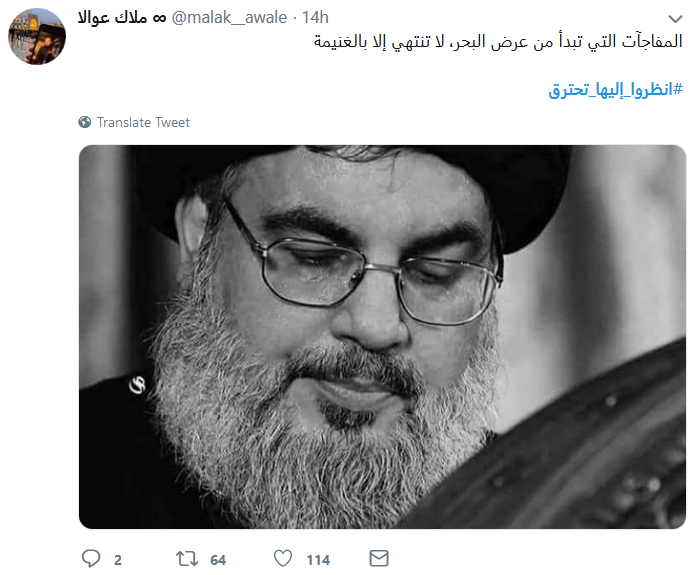Click the like count 114
The width and height of the screenshot is (698, 575).
tap(318, 560)
